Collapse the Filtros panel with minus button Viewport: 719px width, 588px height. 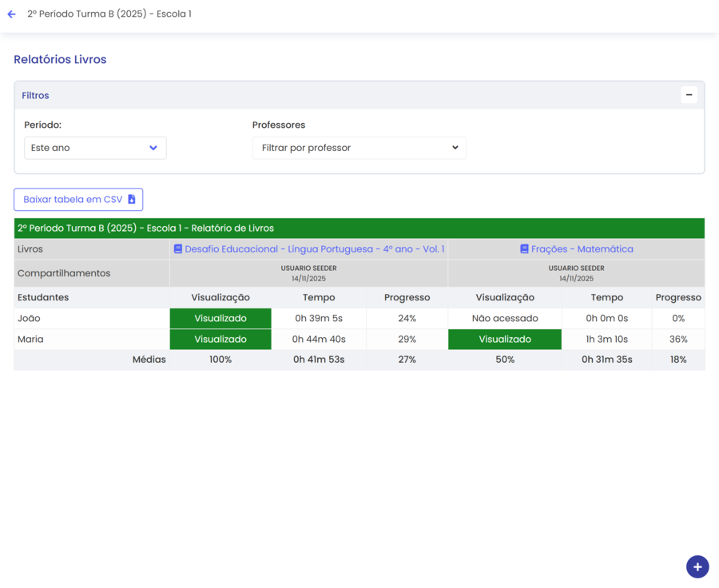click(x=689, y=95)
